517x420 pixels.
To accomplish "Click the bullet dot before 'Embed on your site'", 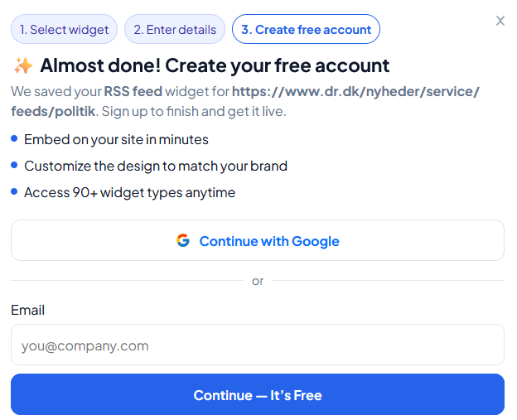I will tap(15, 139).
